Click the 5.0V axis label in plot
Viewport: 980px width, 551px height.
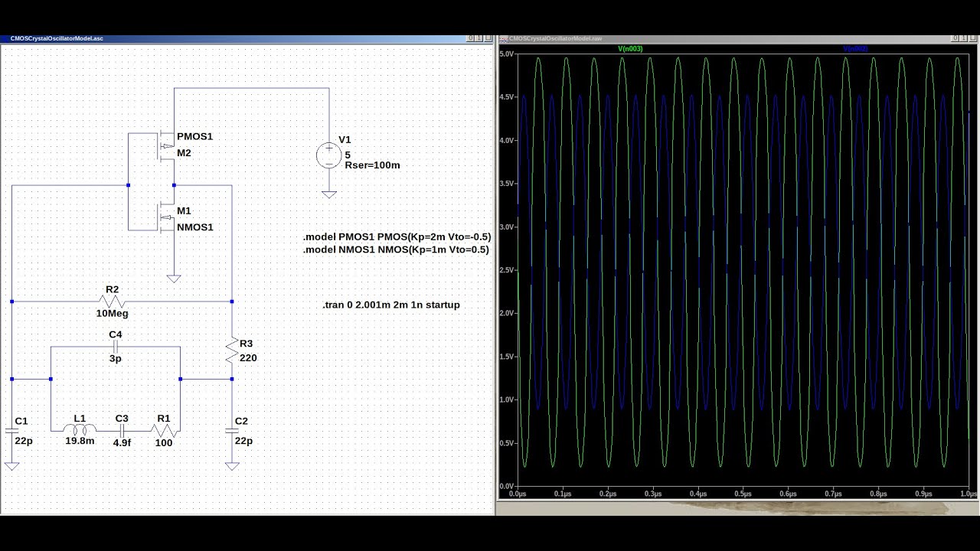click(x=506, y=54)
